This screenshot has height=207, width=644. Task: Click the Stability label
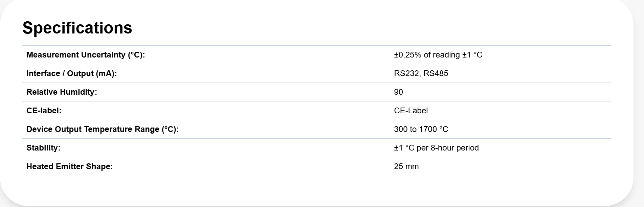click(43, 148)
